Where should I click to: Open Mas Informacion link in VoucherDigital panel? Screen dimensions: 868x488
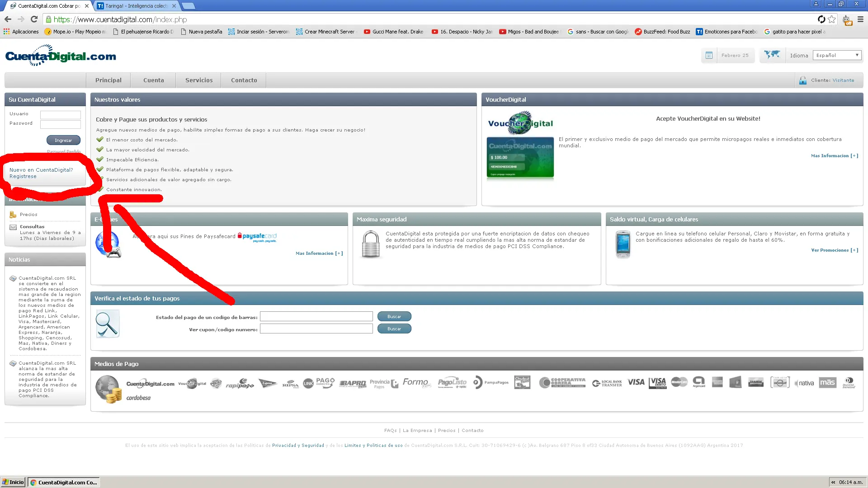coord(835,156)
